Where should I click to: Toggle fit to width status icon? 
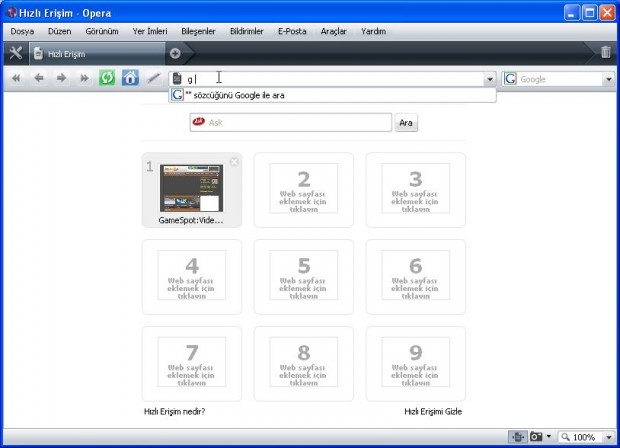click(x=518, y=437)
